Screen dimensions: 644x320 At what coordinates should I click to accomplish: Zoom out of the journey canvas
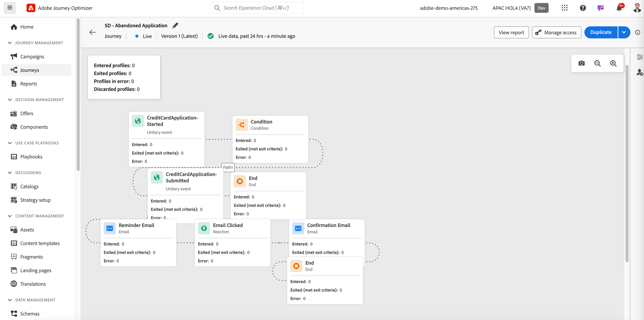tap(597, 63)
